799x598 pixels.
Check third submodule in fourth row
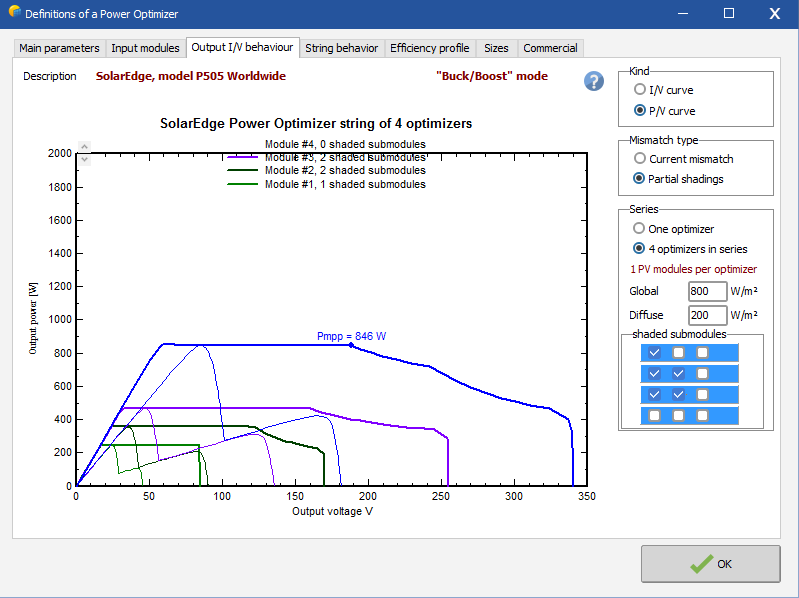[702, 416]
